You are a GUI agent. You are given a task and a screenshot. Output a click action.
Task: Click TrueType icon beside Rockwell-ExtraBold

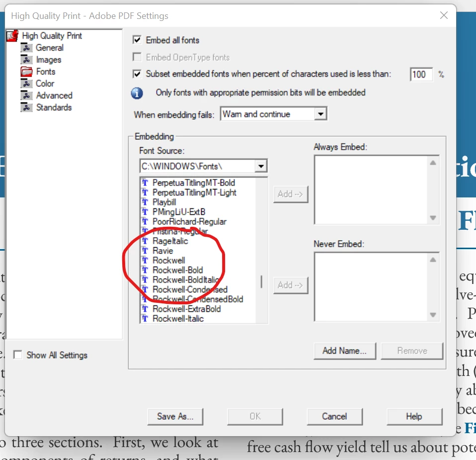[x=145, y=309]
